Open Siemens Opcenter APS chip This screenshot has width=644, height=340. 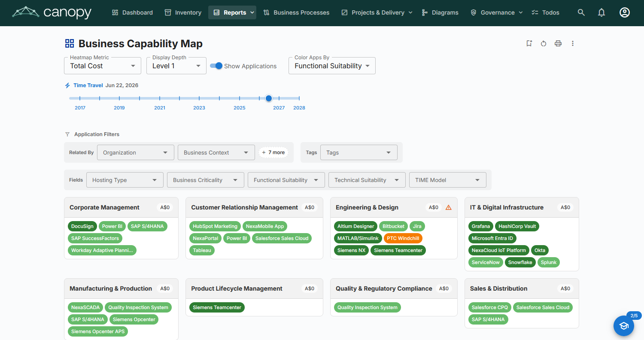(98, 331)
